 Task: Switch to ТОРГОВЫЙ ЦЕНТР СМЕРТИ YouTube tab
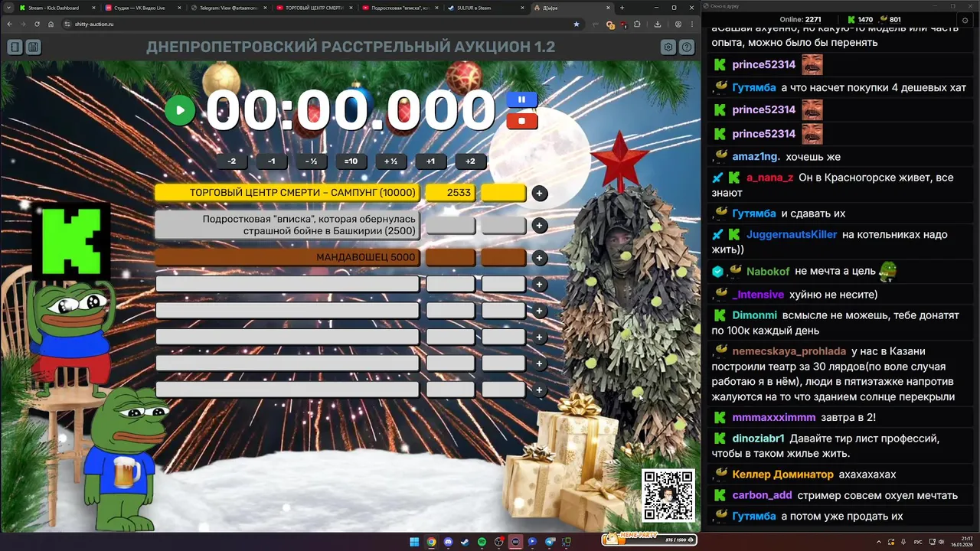click(x=313, y=8)
